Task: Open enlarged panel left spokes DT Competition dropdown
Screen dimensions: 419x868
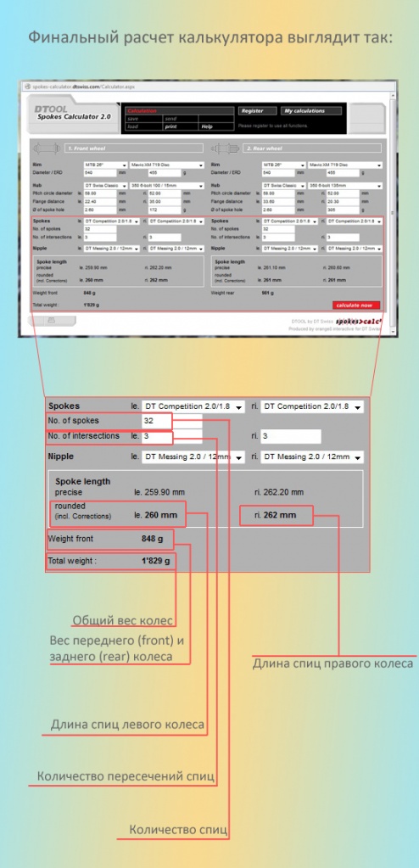Action: [193, 406]
